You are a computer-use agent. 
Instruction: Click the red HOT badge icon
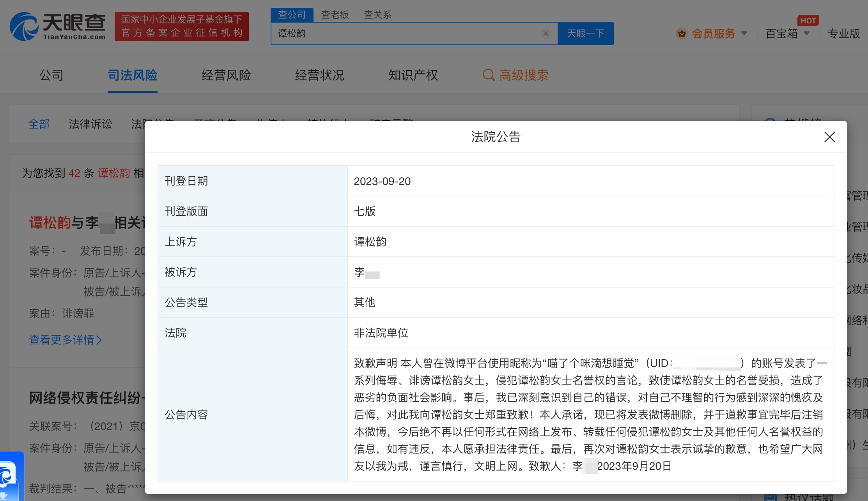pyautogui.click(x=808, y=20)
